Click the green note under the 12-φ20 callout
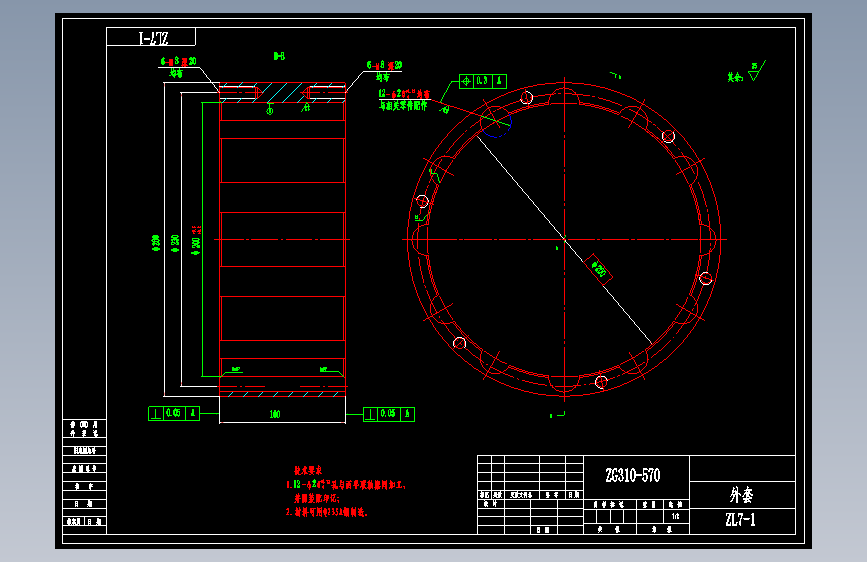Viewport: 867px width, 562px height. [x=403, y=106]
